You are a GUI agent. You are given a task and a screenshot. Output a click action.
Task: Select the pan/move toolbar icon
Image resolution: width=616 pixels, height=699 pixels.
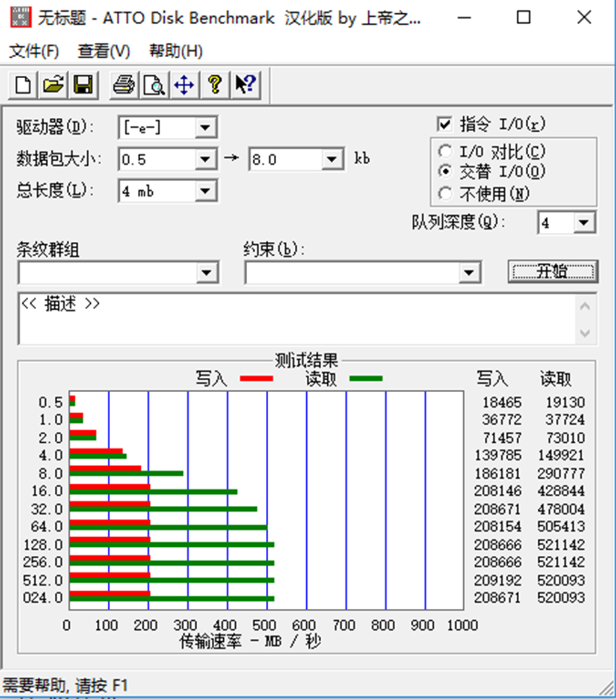pyautogui.click(x=183, y=85)
